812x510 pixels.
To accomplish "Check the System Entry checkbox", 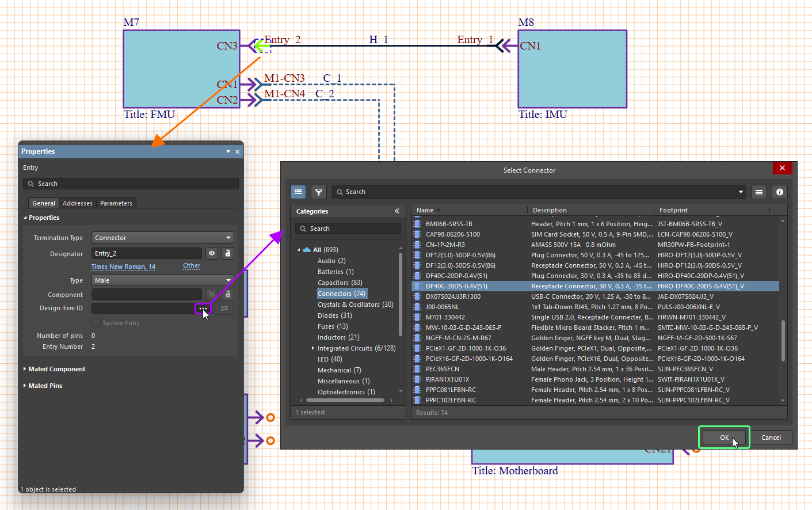I will coord(96,323).
